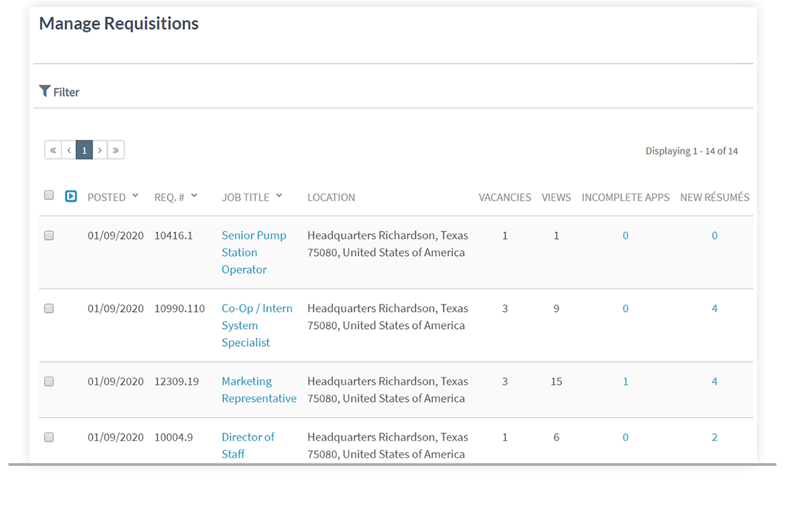Go to the previous page with the left chevron

(x=69, y=150)
